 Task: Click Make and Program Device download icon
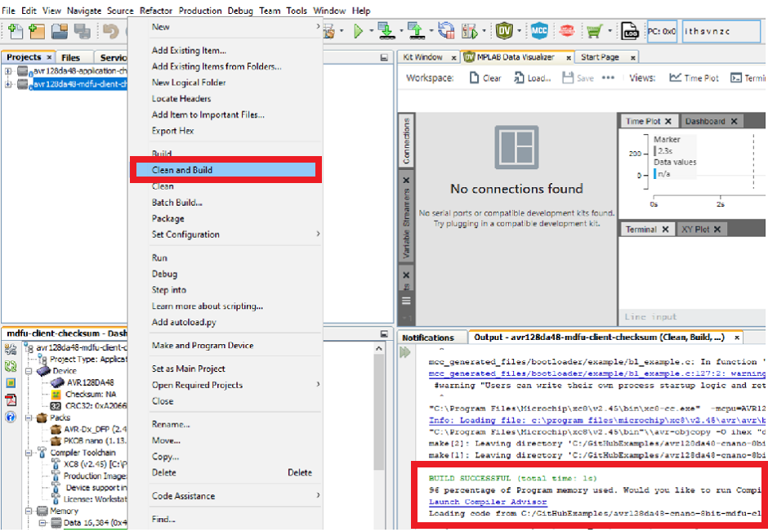(x=386, y=31)
